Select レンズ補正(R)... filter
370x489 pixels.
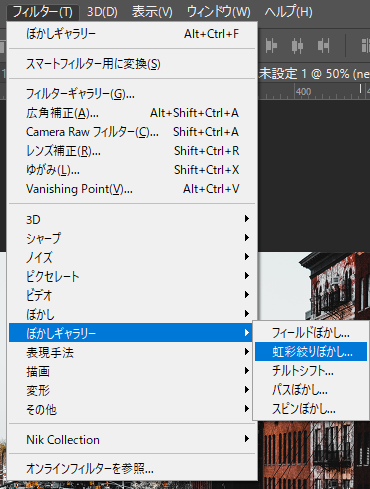132,151
